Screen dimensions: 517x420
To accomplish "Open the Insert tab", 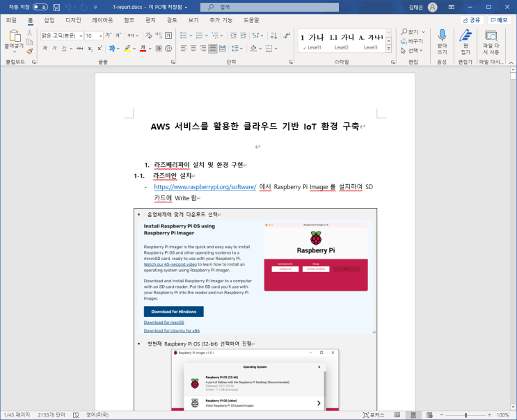I will 49,20.
